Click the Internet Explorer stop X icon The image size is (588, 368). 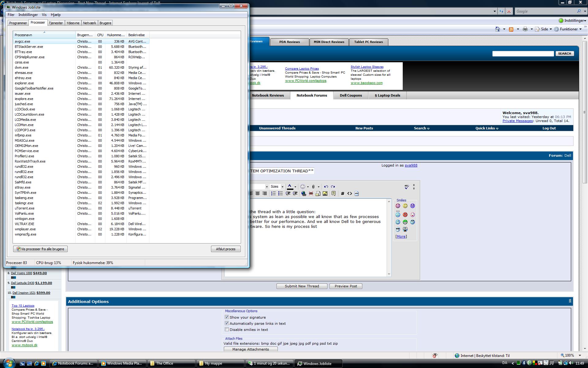pyautogui.click(x=509, y=11)
